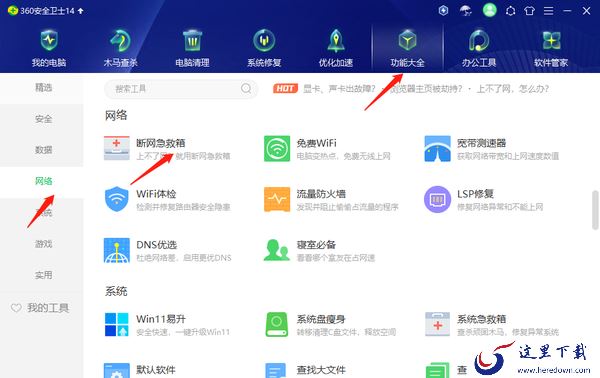Launch the 流量防火墙 orange icon
This screenshot has width=600, height=378.
point(277,199)
